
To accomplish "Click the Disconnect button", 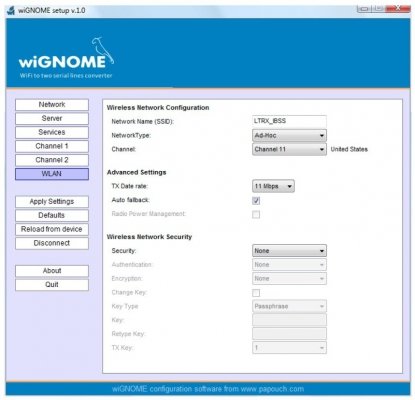I will coord(52,243).
